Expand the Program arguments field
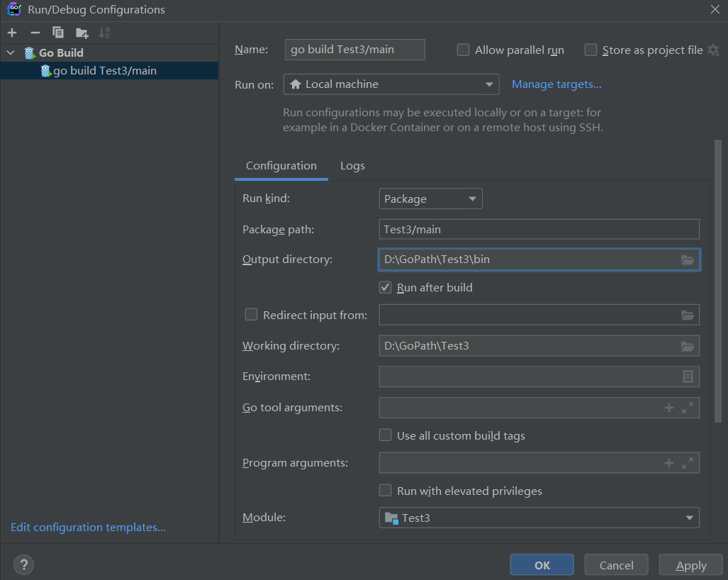 click(687, 463)
